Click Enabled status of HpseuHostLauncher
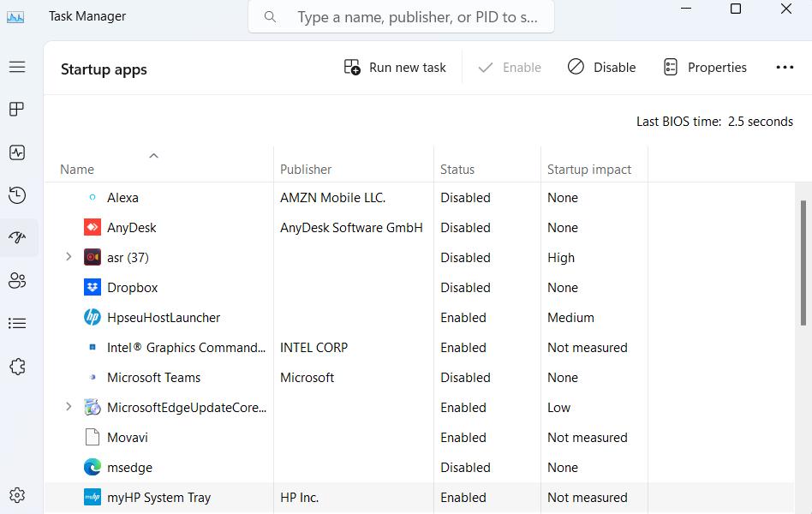 [463, 318]
